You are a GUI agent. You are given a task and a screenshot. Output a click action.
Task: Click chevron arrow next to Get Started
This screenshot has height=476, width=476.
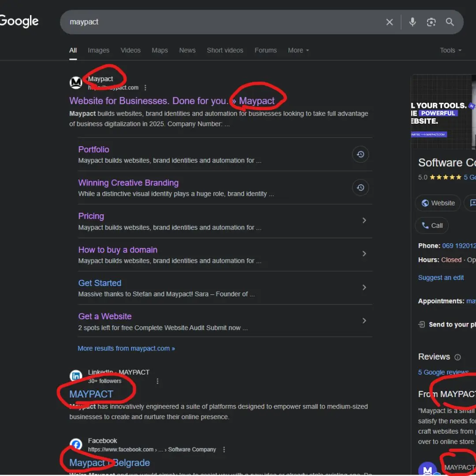[364, 287]
